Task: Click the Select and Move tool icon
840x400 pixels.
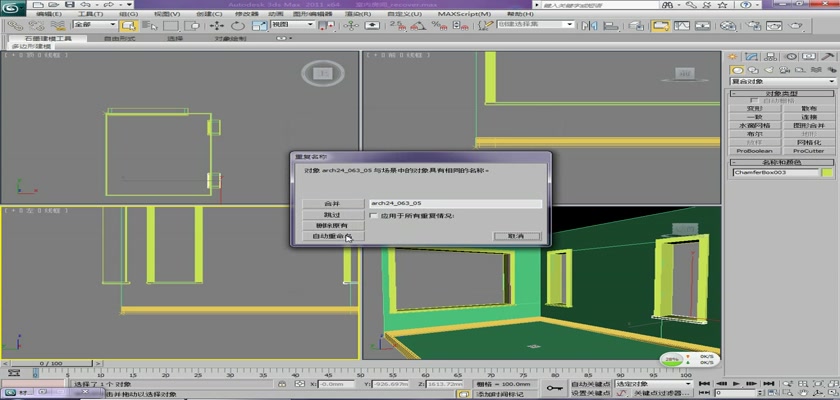Action: 217,26
